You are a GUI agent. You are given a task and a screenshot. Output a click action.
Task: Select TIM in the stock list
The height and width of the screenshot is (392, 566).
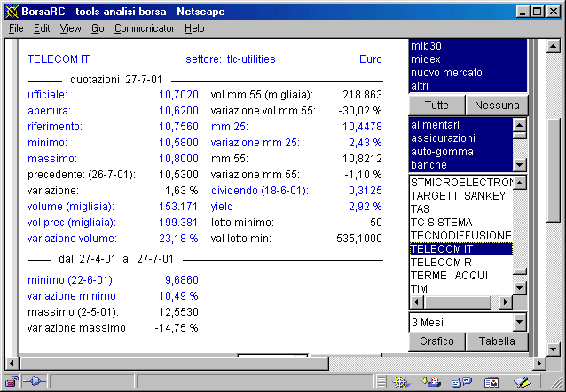click(461, 289)
